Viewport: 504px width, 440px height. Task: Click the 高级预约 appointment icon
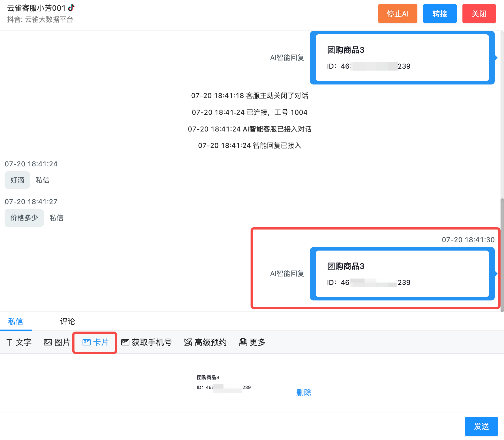(188, 342)
